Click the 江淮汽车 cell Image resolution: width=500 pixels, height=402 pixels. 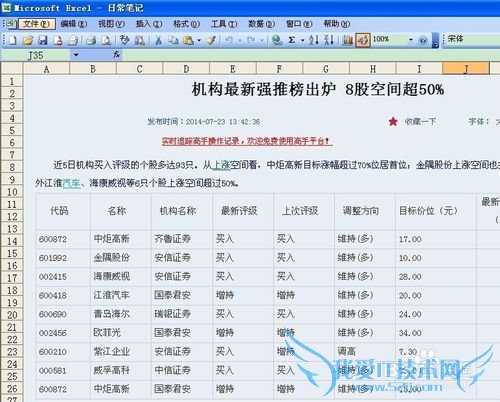coord(112,295)
